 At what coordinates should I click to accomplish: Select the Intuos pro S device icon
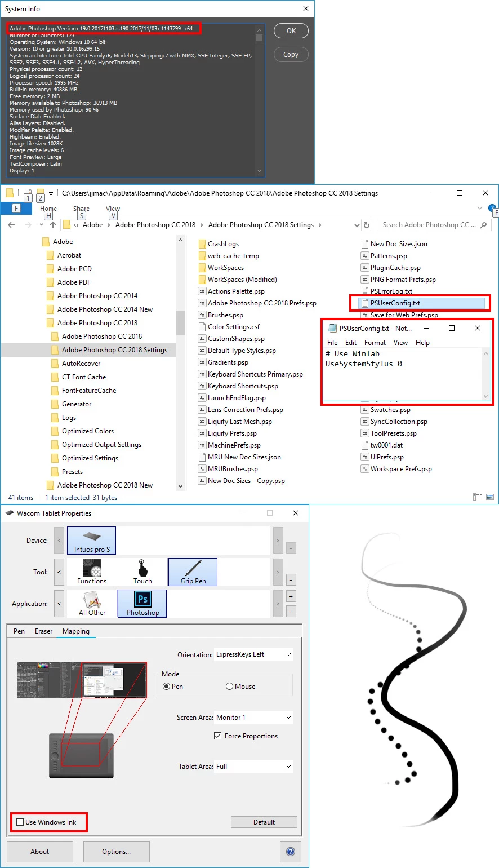point(91,541)
